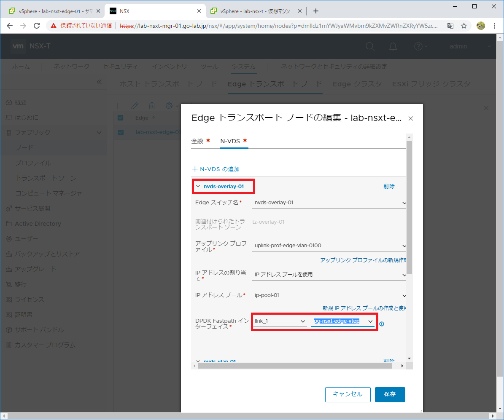
Task: Click the add Edge node plus icon
Action: pyautogui.click(x=117, y=106)
